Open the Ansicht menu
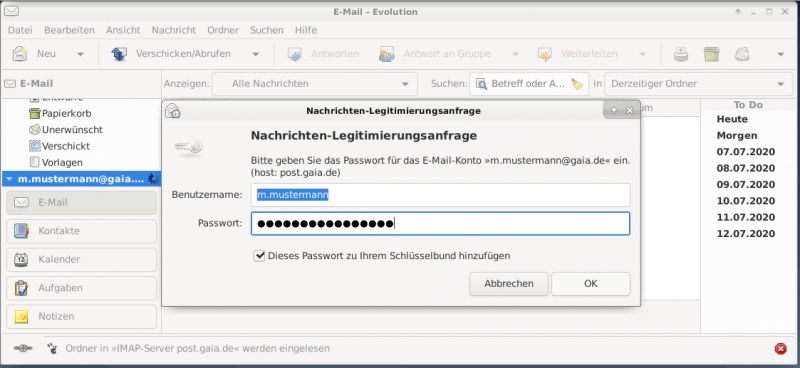Viewport: 800px width, 368px height. click(123, 30)
